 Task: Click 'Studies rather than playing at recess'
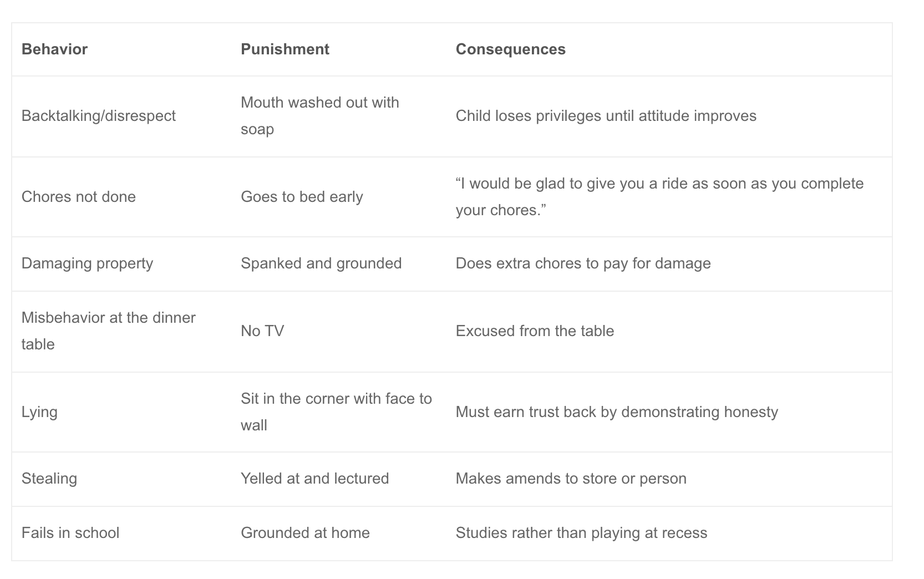tap(581, 533)
